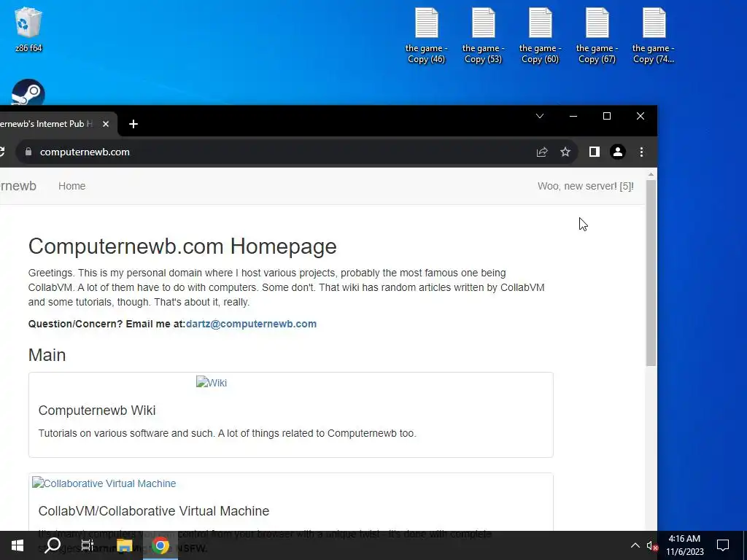The width and height of the screenshot is (747, 560).
Task: Click the site lock security icon
Action: click(28, 152)
